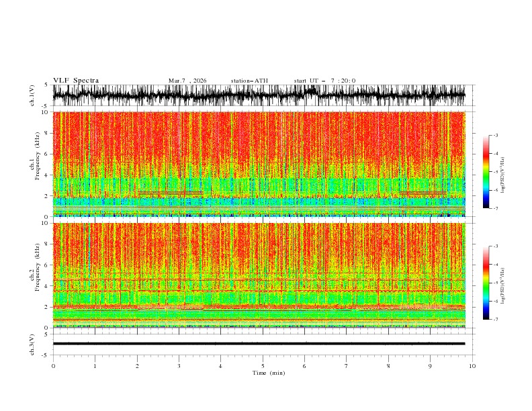Click the ch.2 frequency tick "8"

[47, 244]
